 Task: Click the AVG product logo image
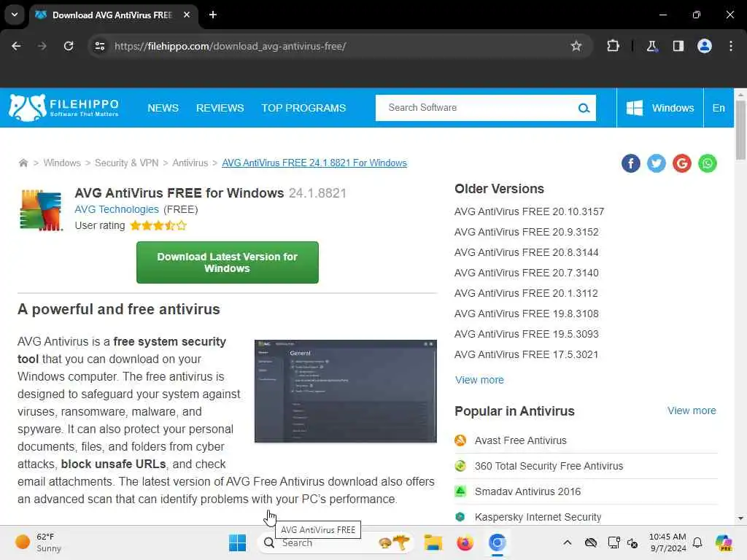[x=41, y=210]
